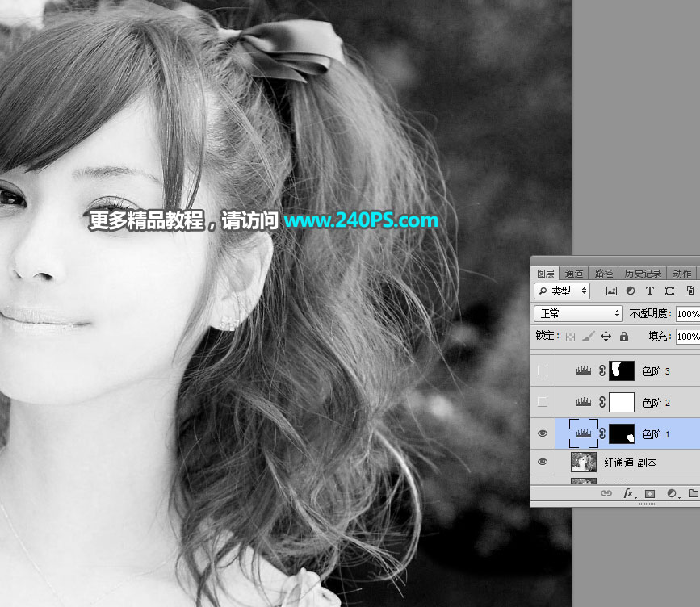700x607 pixels.
Task: Click the link layers icon
Action: click(606, 493)
